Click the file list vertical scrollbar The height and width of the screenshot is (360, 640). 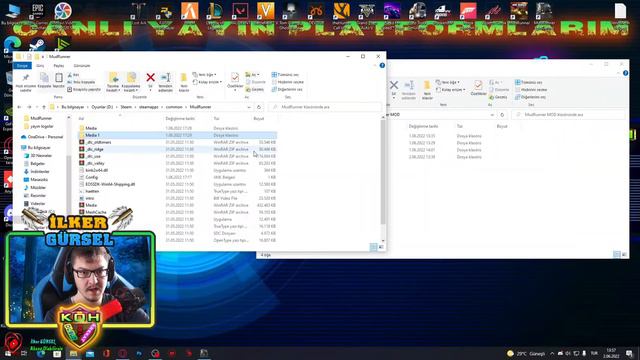click(x=383, y=173)
